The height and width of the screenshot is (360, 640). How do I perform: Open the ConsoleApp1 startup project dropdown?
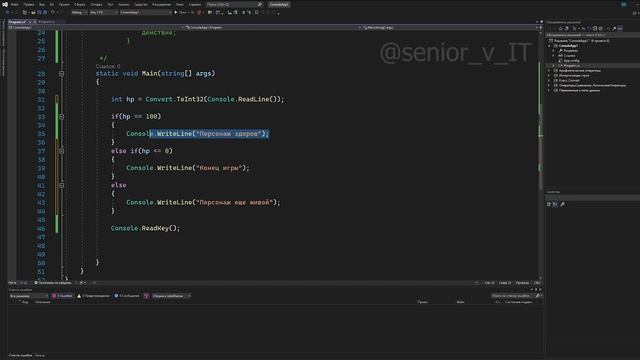(146, 13)
